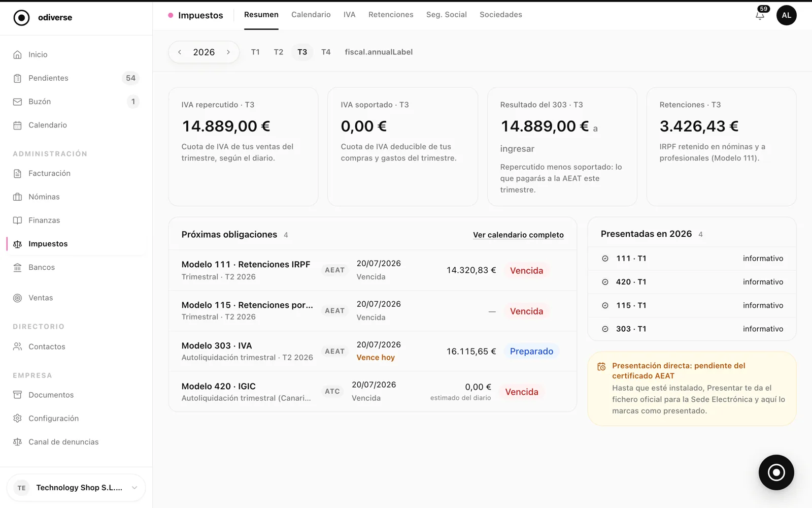Open Modelo 111 · Retenciones IRPF row
This screenshot has width=812, height=508.
[373, 270]
